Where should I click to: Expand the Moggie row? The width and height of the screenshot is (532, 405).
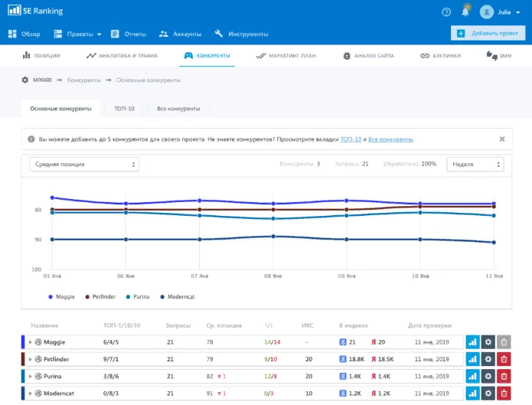click(30, 342)
